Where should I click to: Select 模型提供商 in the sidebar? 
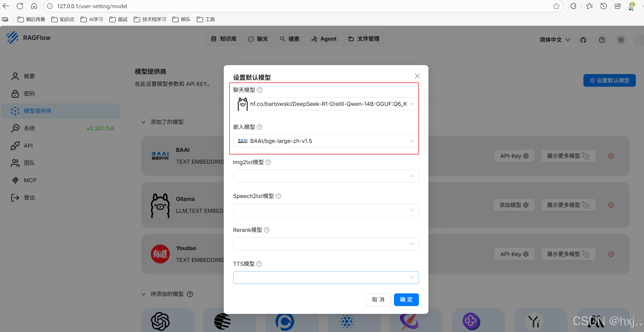point(61,111)
